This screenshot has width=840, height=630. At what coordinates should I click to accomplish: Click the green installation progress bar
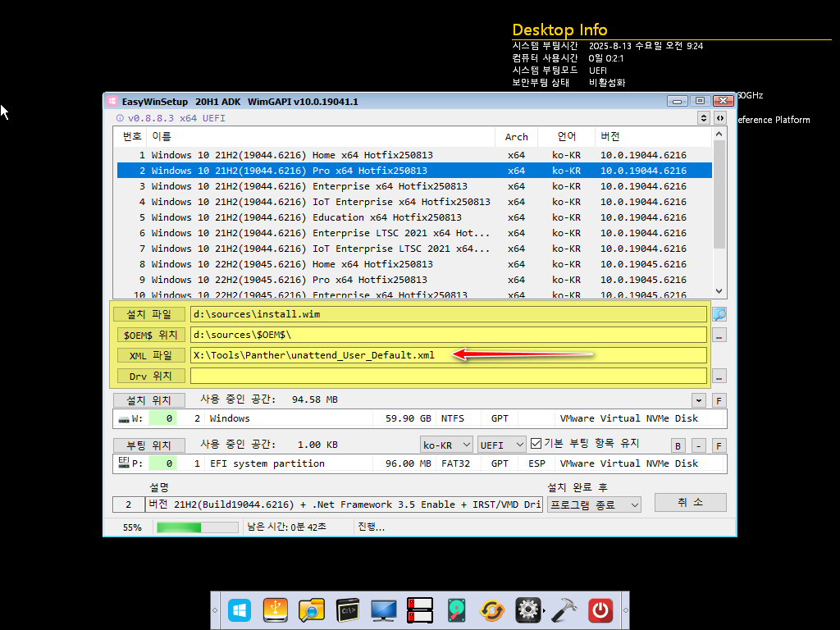click(197, 527)
